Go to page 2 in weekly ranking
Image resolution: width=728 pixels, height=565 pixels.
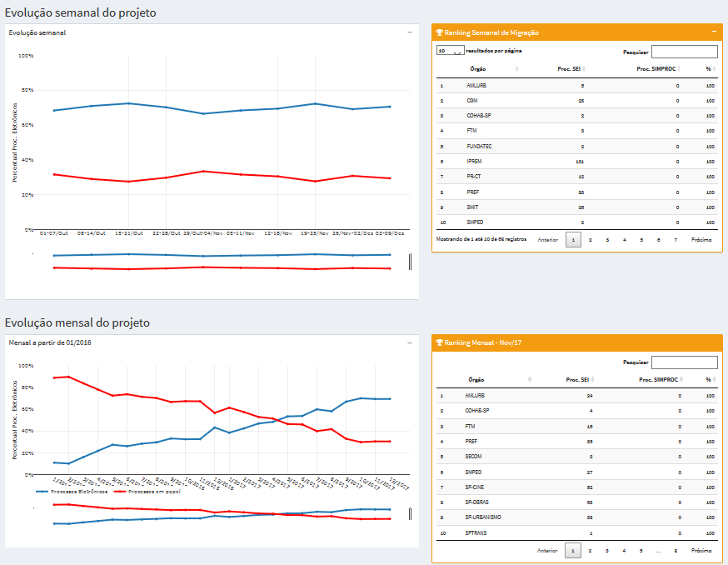591,240
